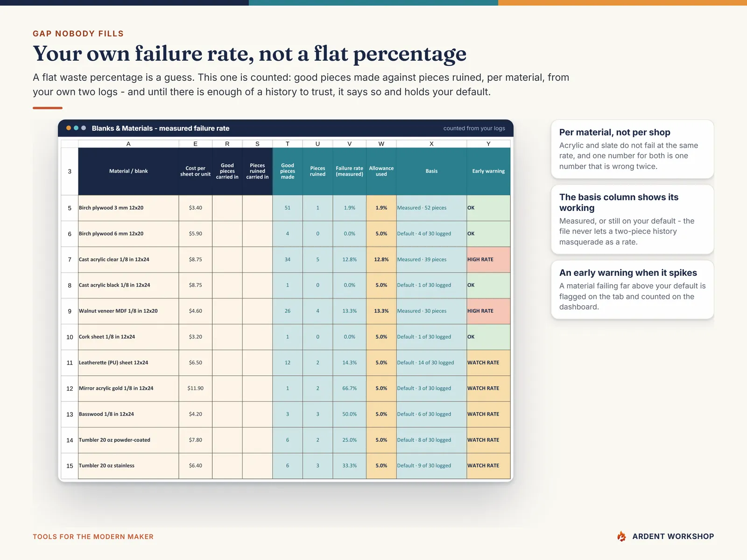Screen dimensions: 747x560
Task: Click the Early warning header cell
Action: [488, 171]
